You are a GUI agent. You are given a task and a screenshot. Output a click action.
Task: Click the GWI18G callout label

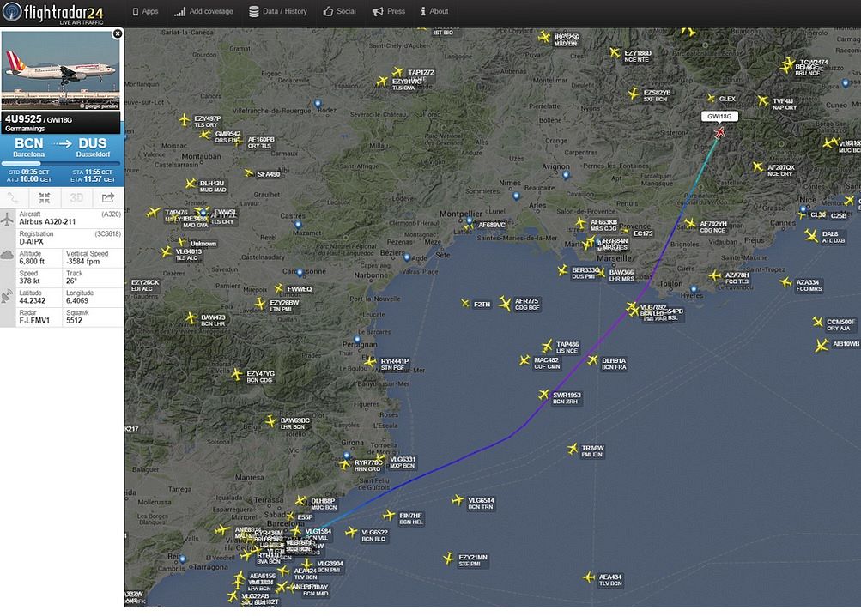click(x=719, y=117)
